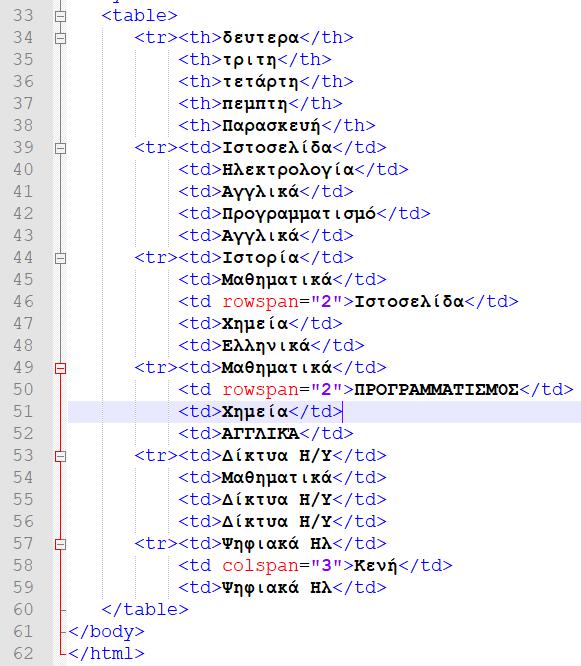The image size is (581, 666).
Task: Click the word Κενή on line 58
Action: (x=376, y=566)
